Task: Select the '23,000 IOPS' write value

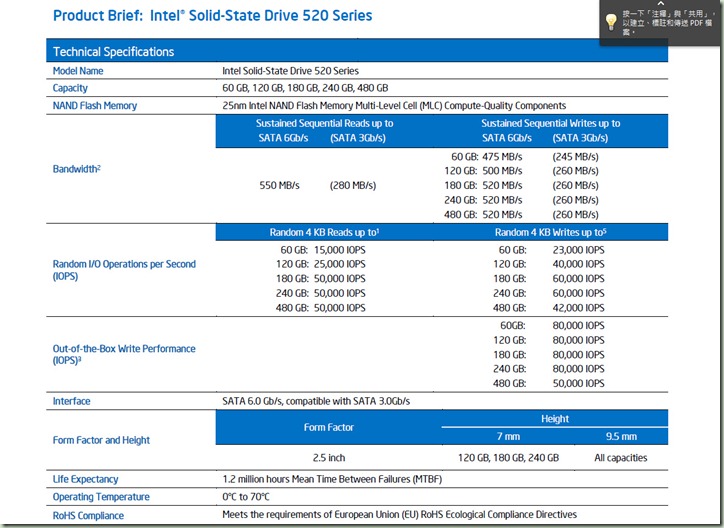Action: pyautogui.click(x=578, y=250)
